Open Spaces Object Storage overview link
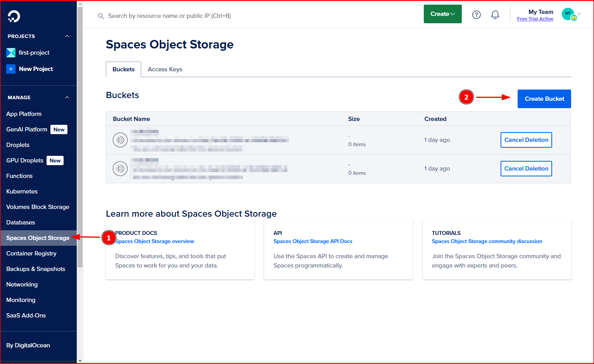Screen dimensions: 594x364 click(x=155, y=242)
